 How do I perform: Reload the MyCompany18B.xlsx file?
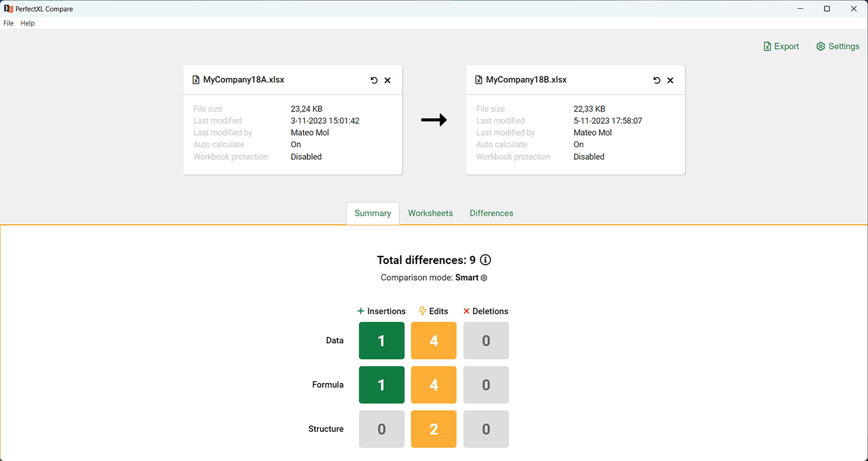(x=657, y=81)
